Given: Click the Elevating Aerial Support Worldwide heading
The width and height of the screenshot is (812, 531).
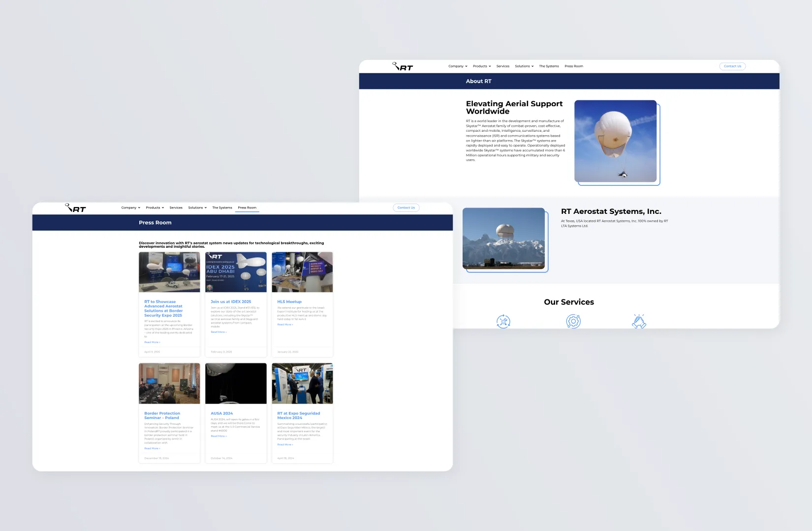Looking at the screenshot, I should tap(514, 108).
